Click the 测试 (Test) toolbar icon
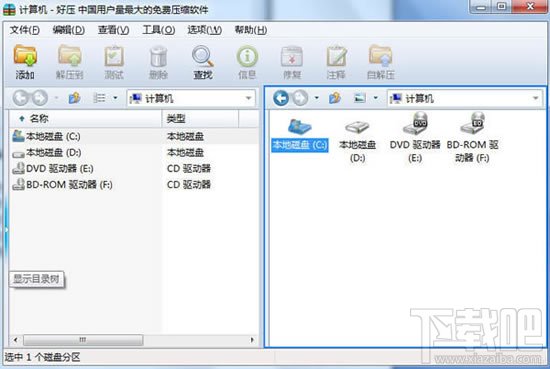 tap(114, 62)
